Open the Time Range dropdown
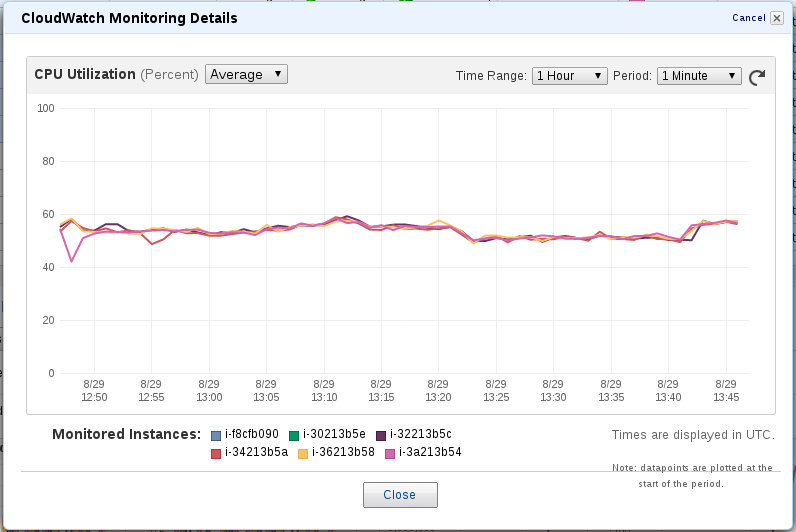 (570, 76)
